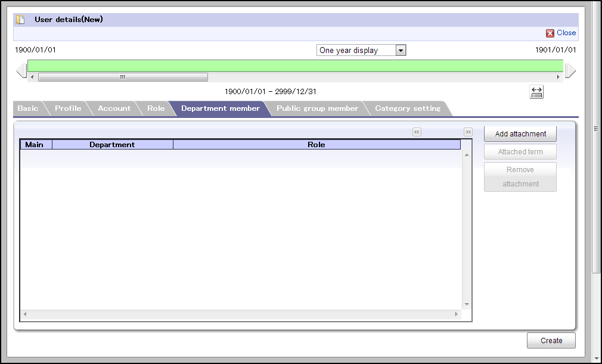The image size is (602, 364).
Task: Click the timeline scrollbar left arrow
Action: pos(32,77)
